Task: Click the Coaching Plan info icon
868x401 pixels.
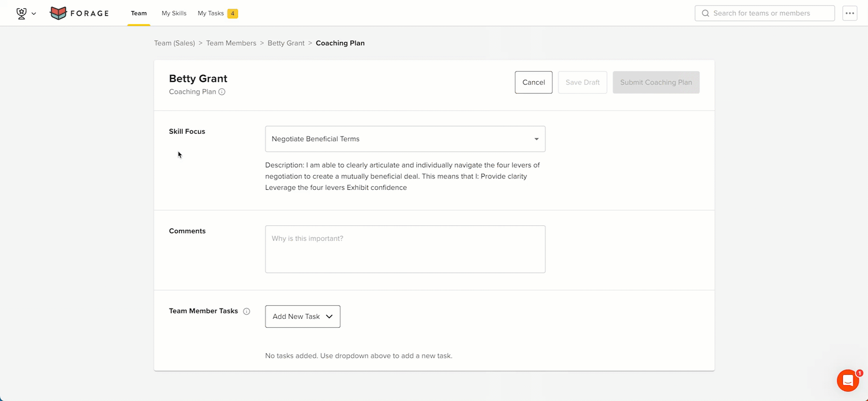Action: [222, 92]
